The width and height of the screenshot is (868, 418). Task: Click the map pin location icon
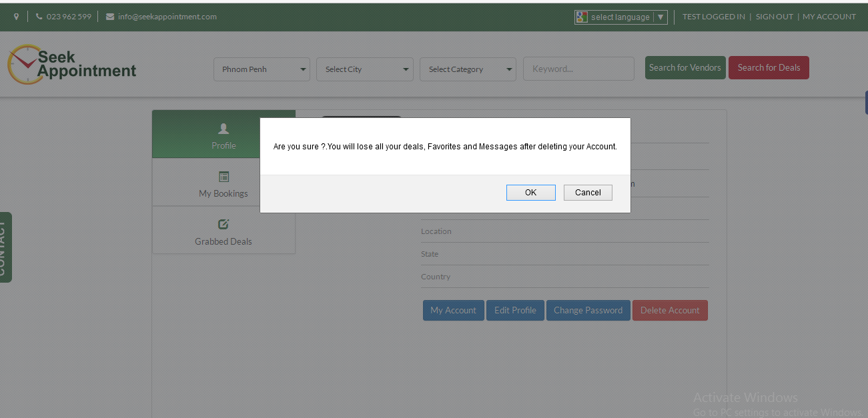tap(17, 17)
